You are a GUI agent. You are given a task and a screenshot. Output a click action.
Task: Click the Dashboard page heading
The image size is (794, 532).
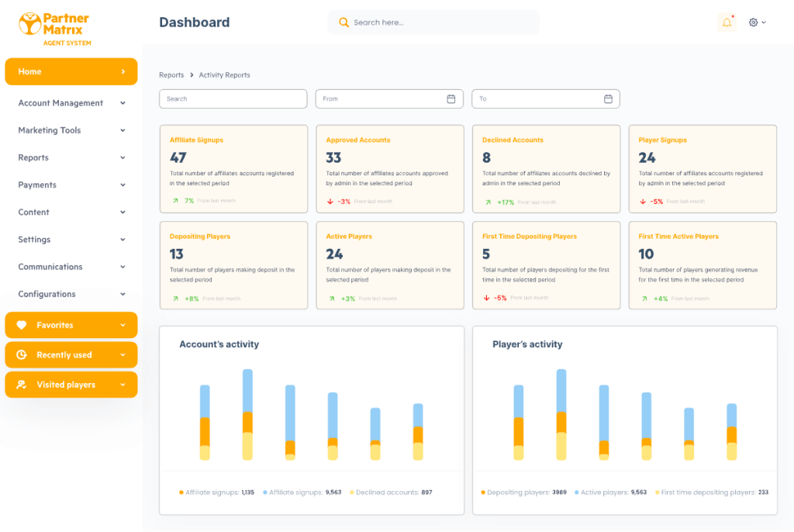[195, 22]
